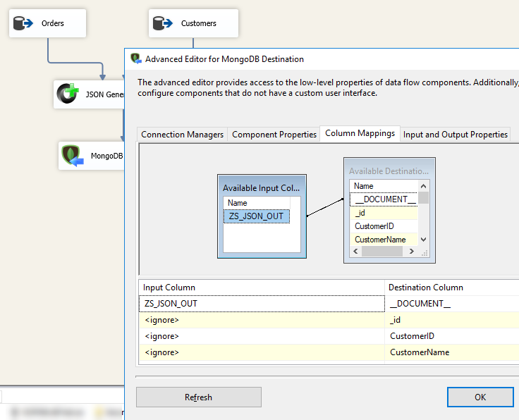Select the MongoDB destination leaf icon
The height and width of the screenshot is (420, 519).
[73, 156]
